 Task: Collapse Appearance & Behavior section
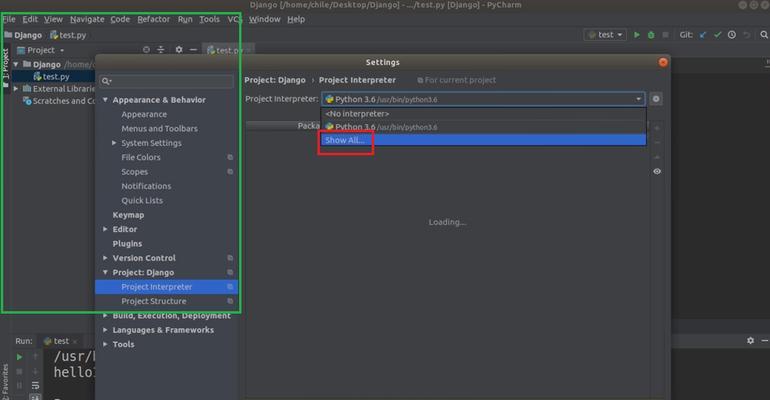pos(105,100)
